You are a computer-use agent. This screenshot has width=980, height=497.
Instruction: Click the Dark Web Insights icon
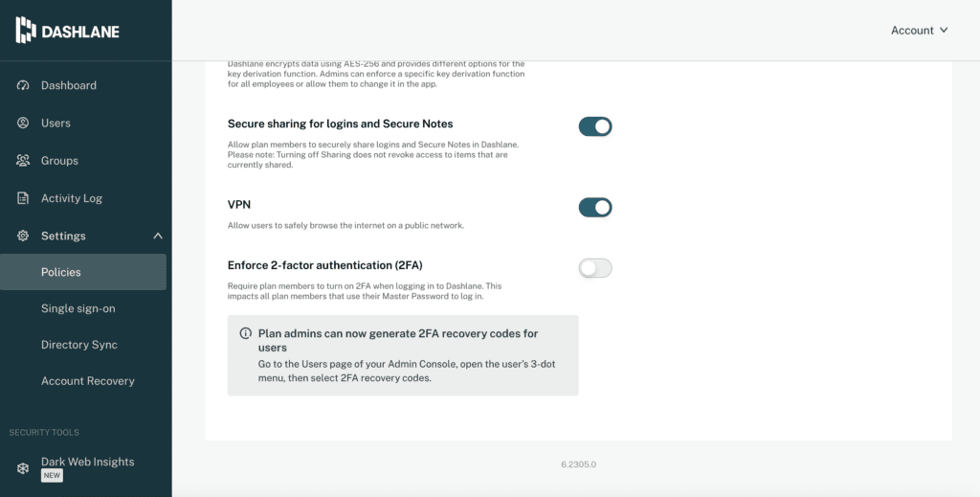point(23,468)
